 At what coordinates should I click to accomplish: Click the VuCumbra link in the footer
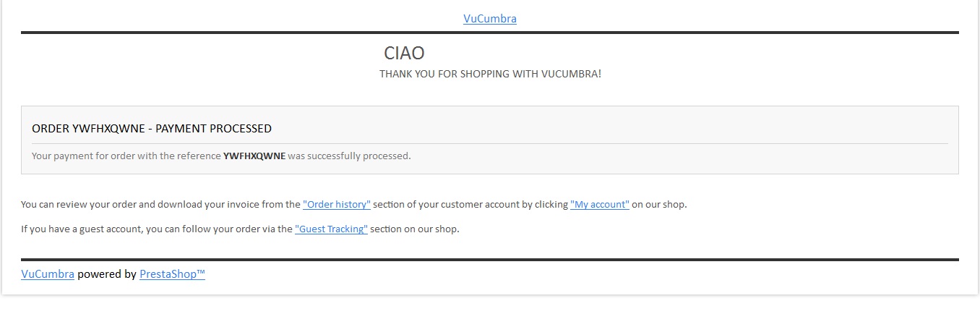click(48, 274)
